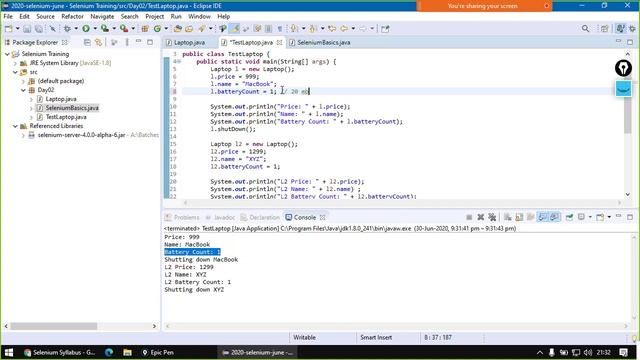Viewport: 640px width, 360px height.
Task: Toggle Show Console When Standard Error Changes
Action: tap(554, 217)
